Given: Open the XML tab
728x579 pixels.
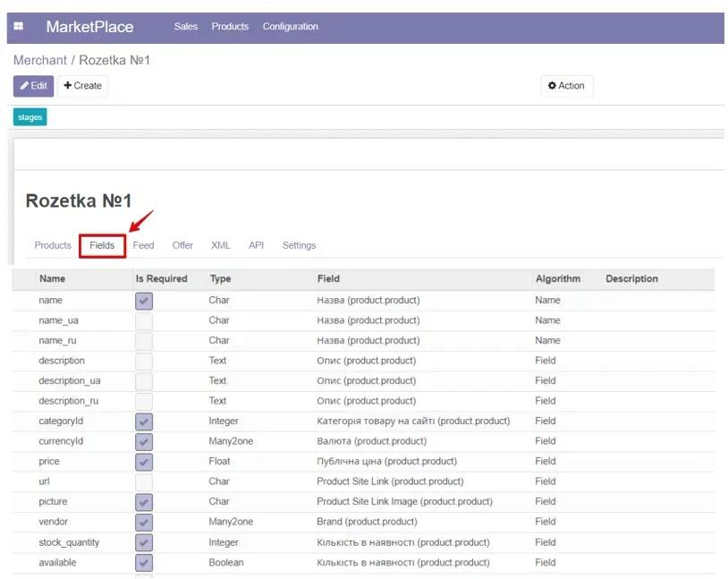Looking at the screenshot, I should [220, 245].
